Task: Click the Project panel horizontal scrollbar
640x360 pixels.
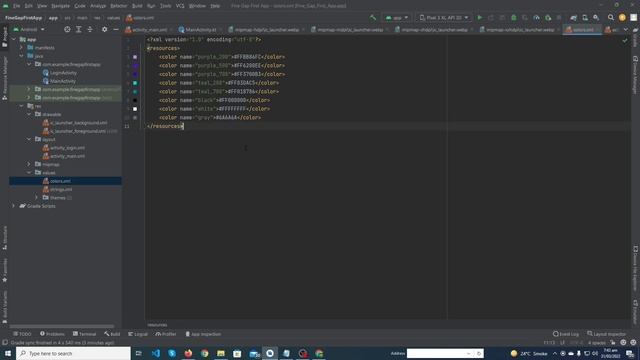Action: point(62,326)
